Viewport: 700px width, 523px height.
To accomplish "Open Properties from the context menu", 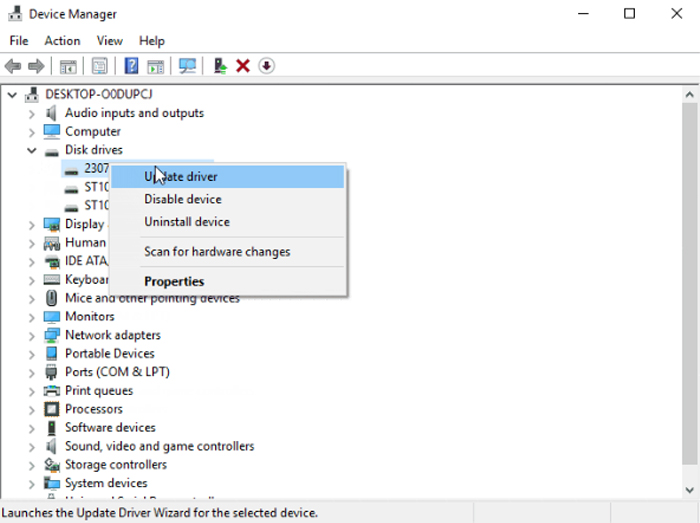I will click(228, 282).
